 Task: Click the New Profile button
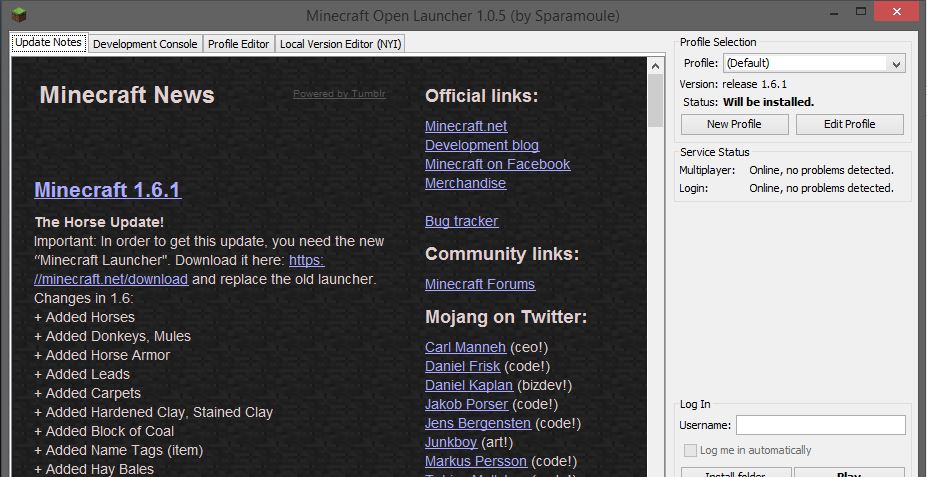click(x=734, y=124)
